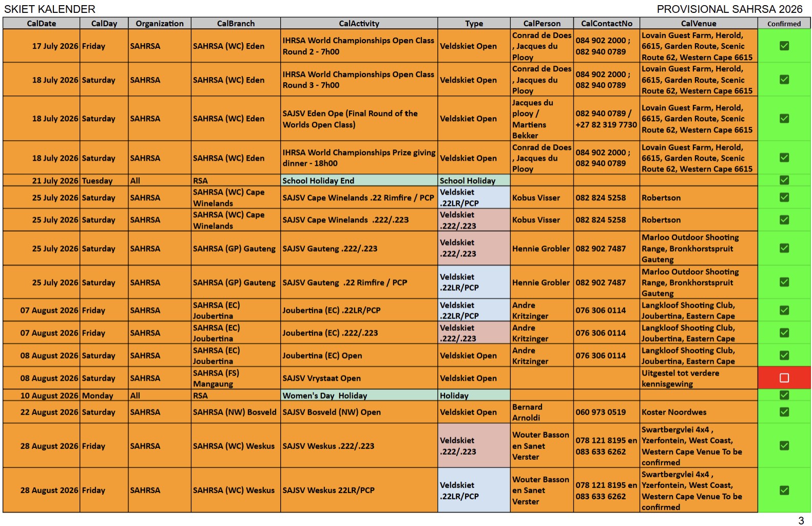The height and width of the screenshot is (526, 812).
Task: Click the Prize giving dinner - 18h00 cell
Action: [359, 158]
